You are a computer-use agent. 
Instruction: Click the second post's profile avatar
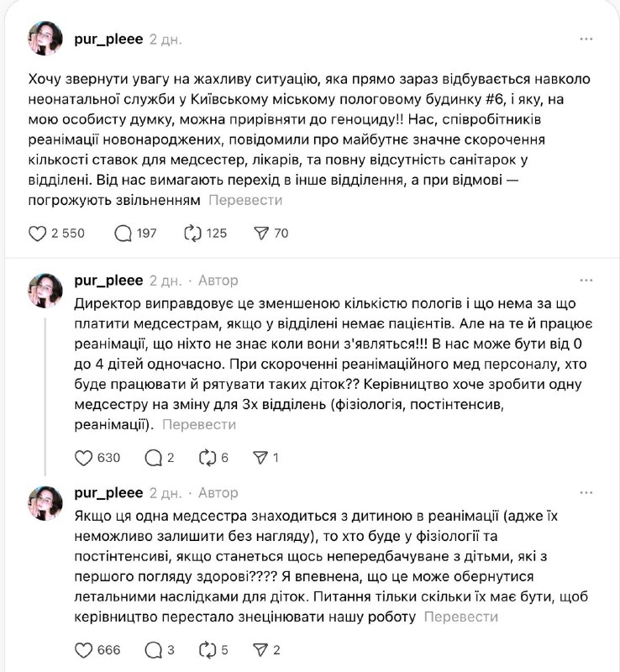pyautogui.click(x=45, y=289)
